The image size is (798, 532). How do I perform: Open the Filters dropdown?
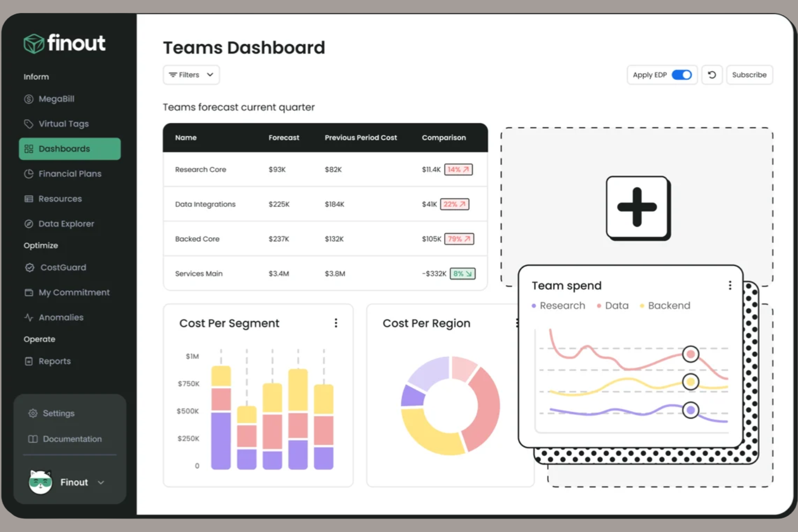191,74
